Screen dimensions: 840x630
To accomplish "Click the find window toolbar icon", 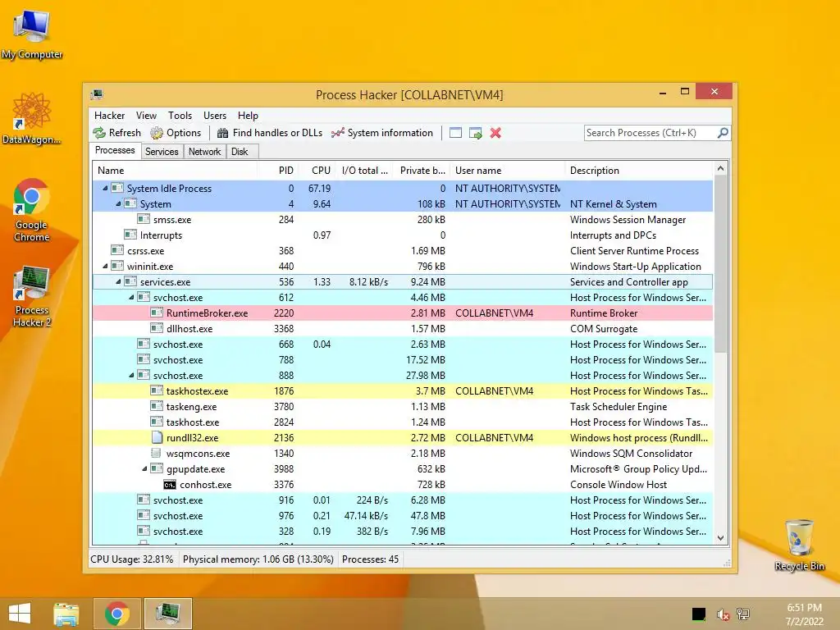I will pos(455,133).
